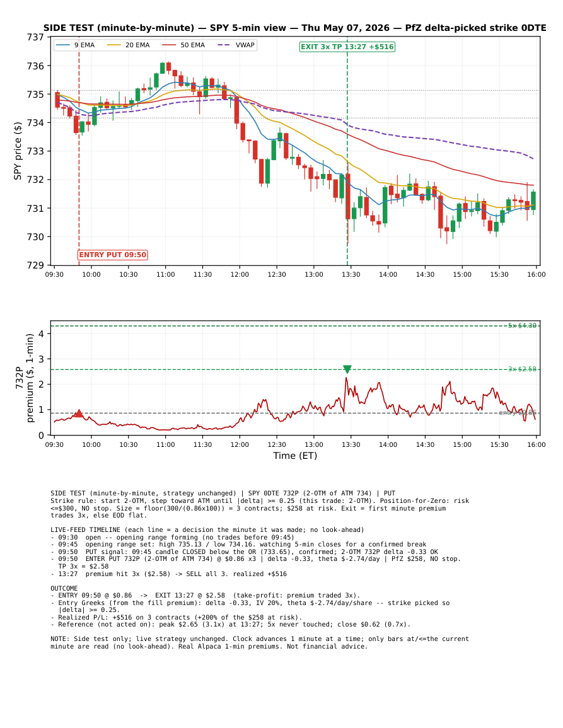Screen dimensions: 563x728
Task: Click the 'Realized P/L: +$516' line
Action: click(x=177, y=618)
